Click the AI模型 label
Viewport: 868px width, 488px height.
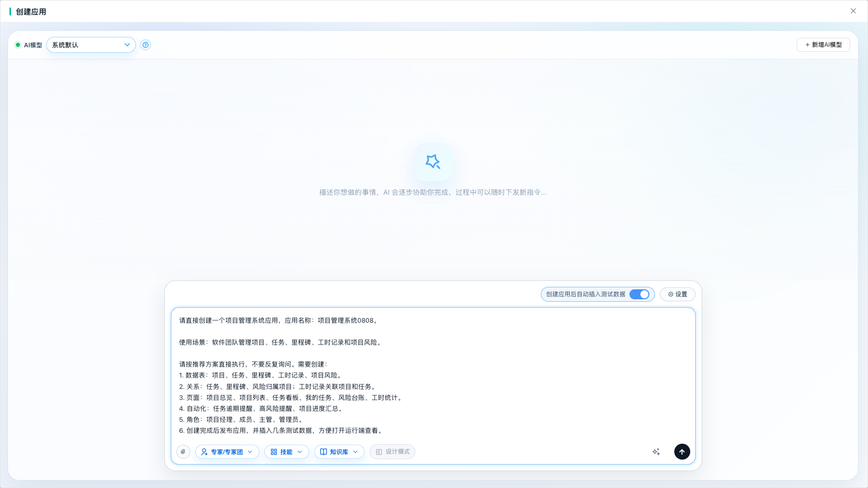pos(33,45)
